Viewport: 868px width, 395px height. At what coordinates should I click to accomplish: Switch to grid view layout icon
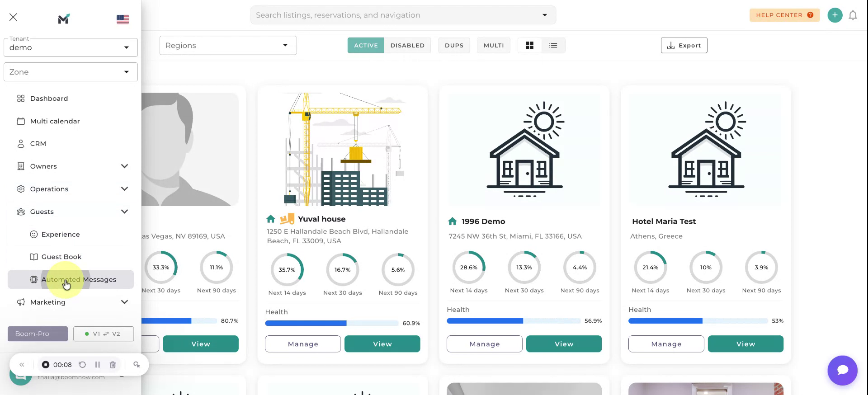pyautogui.click(x=529, y=45)
